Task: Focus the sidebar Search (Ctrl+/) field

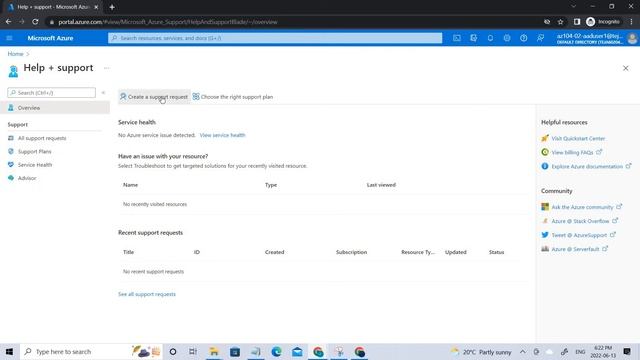Action: 52,93
